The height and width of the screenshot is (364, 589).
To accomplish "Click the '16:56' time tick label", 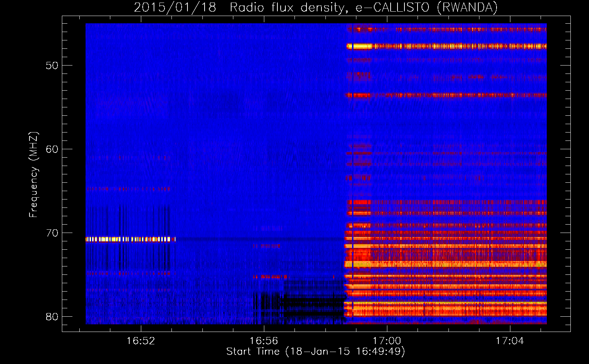I will point(264,341).
